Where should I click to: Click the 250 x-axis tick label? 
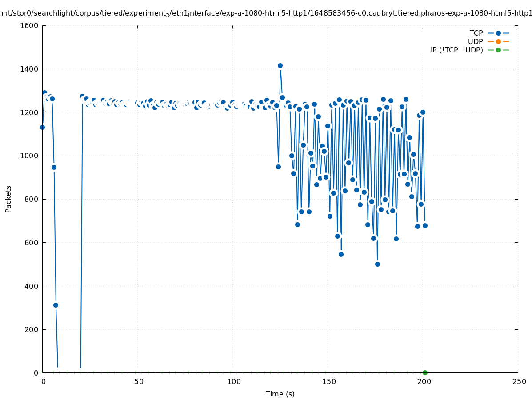(519, 381)
